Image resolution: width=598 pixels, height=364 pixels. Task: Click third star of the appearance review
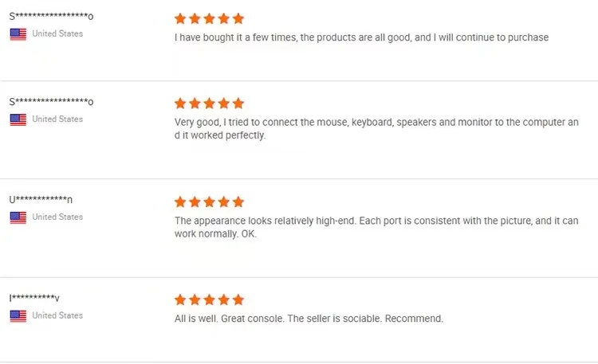coord(209,202)
